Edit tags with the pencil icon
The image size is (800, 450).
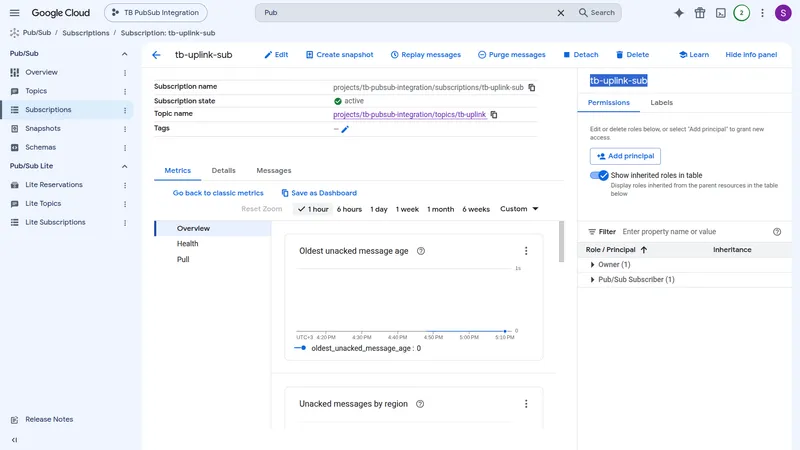[x=345, y=129]
